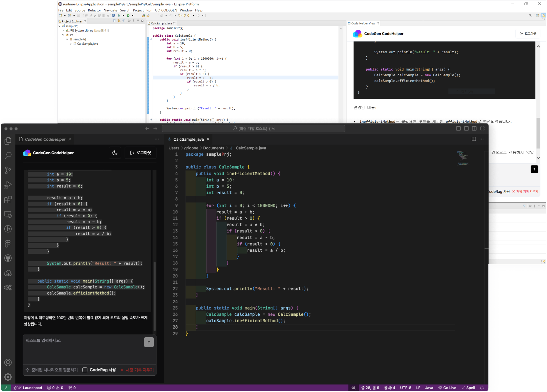Open Run and Debug view in VS Code
This screenshot has width=547, height=392.
coord(8,185)
